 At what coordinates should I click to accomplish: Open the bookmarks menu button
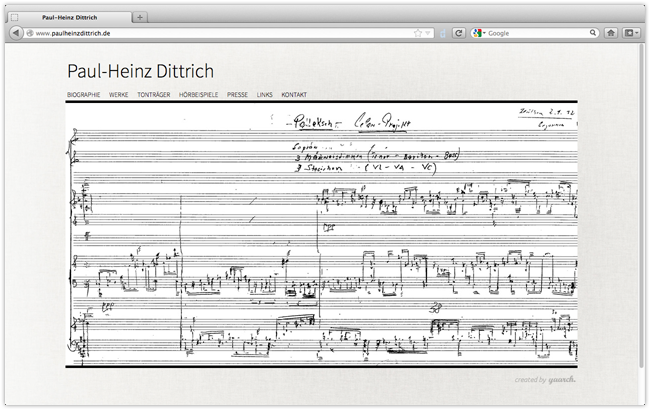coord(630,33)
